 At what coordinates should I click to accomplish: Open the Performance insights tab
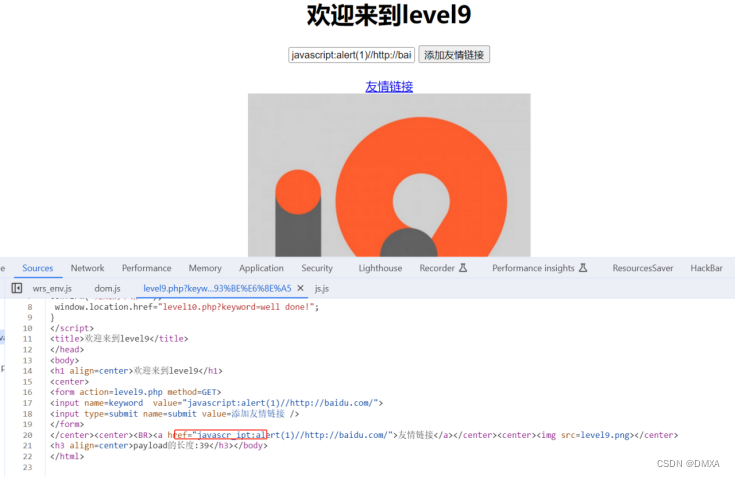point(533,268)
